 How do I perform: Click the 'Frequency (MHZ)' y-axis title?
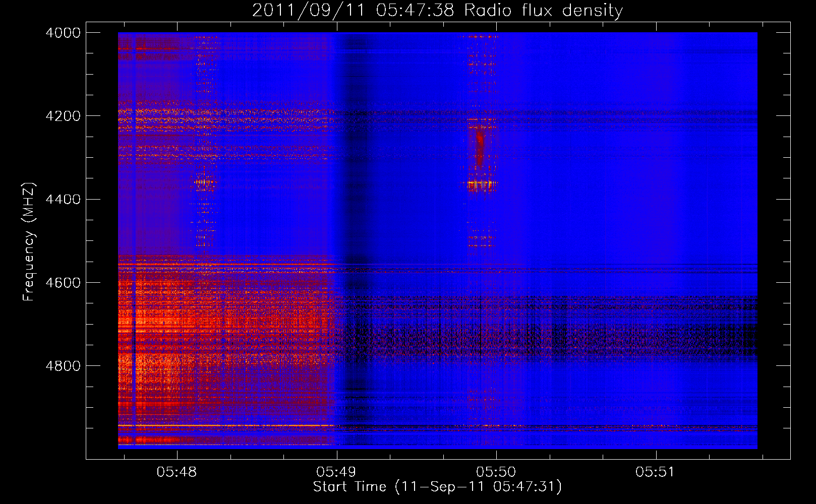click(29, 241)
